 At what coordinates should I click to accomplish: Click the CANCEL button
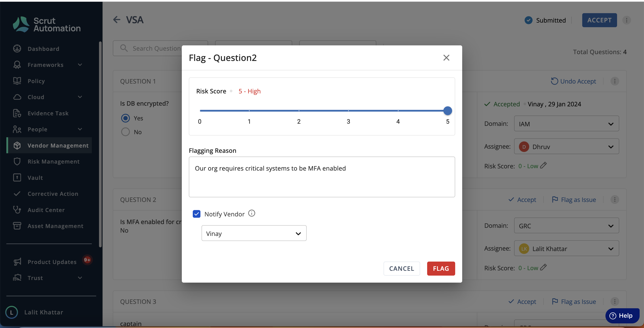click(x=402, y=268)
